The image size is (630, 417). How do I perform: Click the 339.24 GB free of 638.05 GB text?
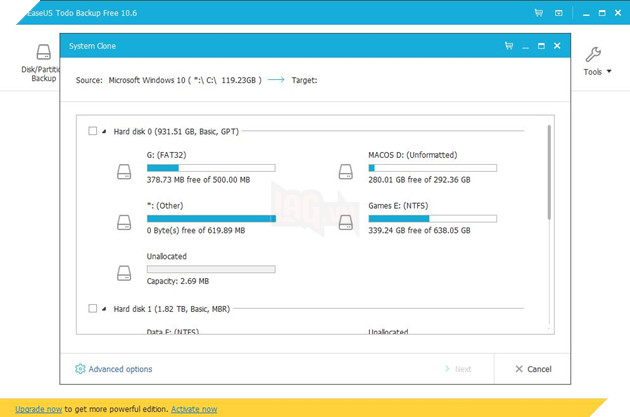tap(419, 230)
